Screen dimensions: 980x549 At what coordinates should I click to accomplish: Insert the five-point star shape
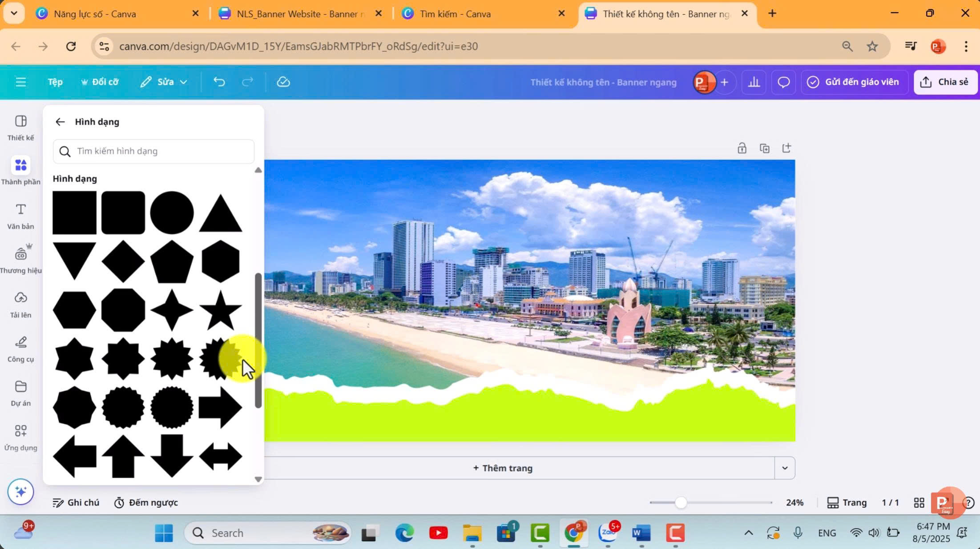click(x=220, y=310)
